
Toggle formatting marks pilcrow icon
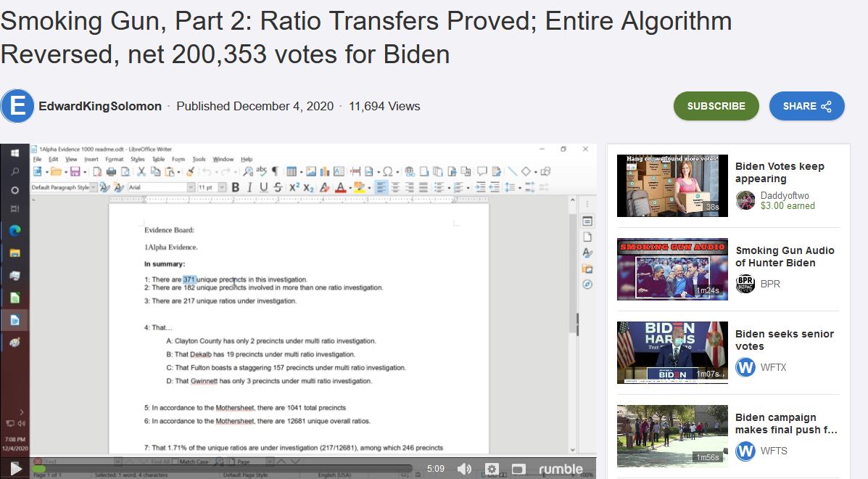pos(275,171)
